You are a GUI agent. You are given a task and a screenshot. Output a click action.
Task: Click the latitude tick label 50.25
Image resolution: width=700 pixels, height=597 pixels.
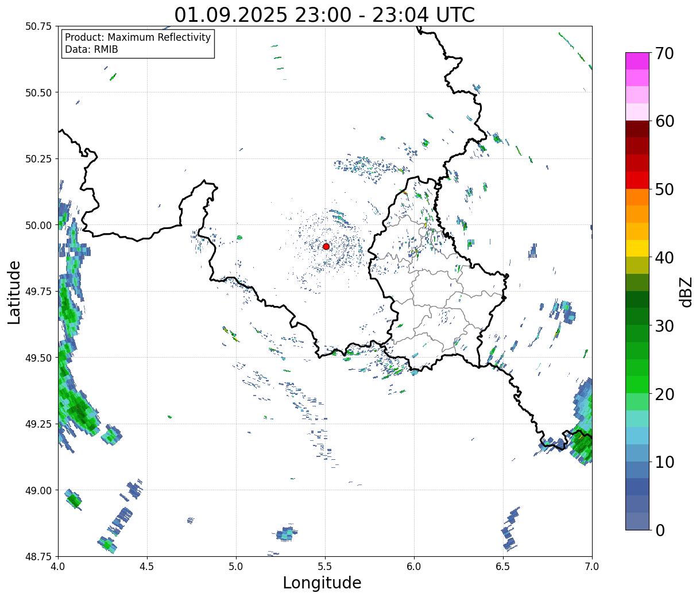pyautogui.click(x=39, y=159)
